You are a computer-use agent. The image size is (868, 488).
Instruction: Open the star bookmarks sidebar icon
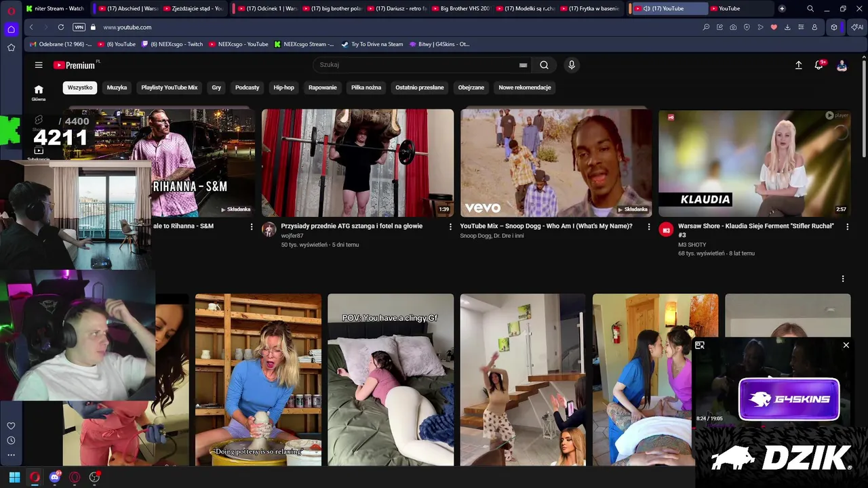coord(11,47)
